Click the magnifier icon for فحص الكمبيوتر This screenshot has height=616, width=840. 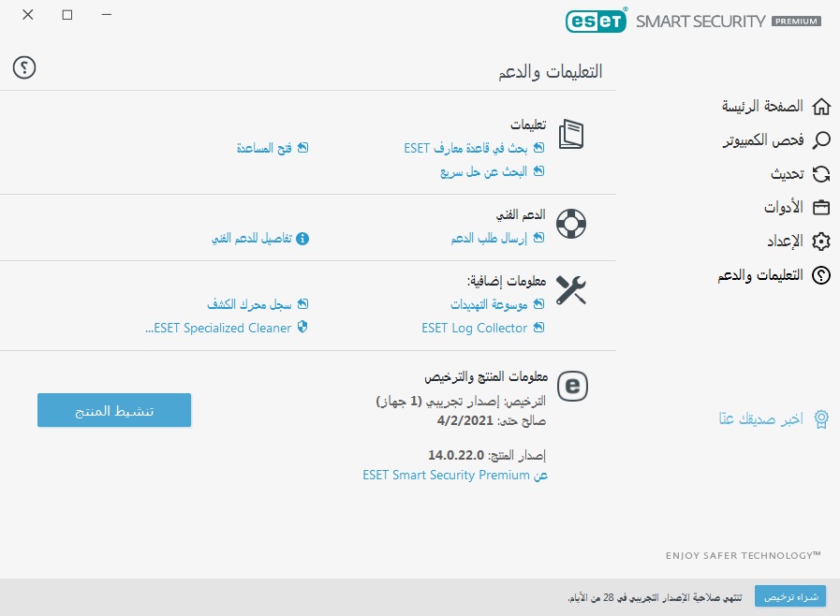coord(820,140)
